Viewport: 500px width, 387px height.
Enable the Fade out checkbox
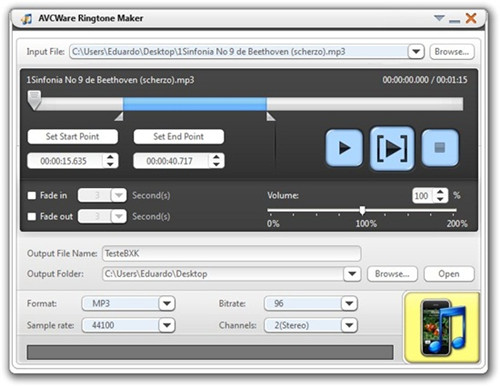point(32,216)
